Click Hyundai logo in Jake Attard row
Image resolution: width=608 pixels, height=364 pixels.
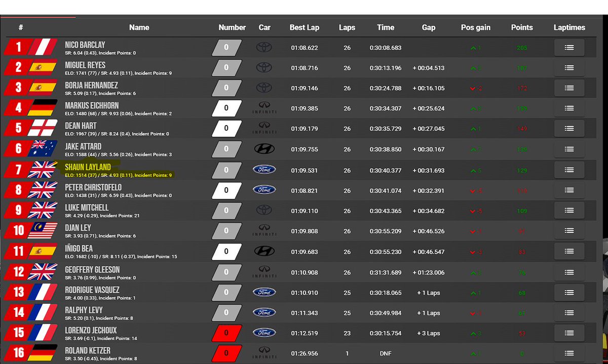264,149
